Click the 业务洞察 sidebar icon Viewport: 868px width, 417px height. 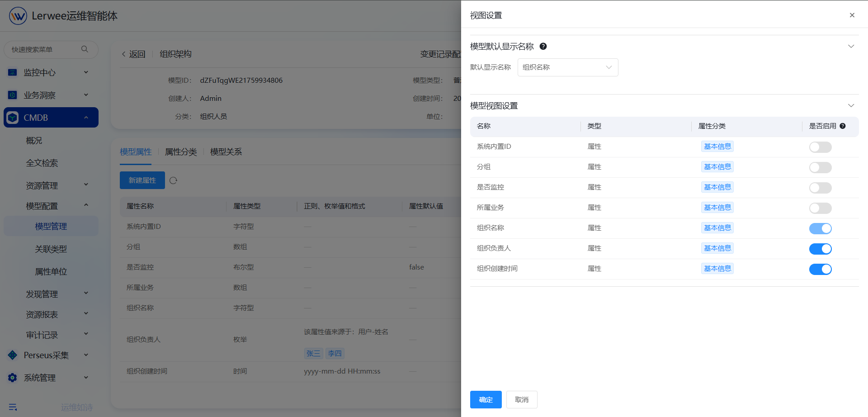pyautogui.click(x=13, y=95)
